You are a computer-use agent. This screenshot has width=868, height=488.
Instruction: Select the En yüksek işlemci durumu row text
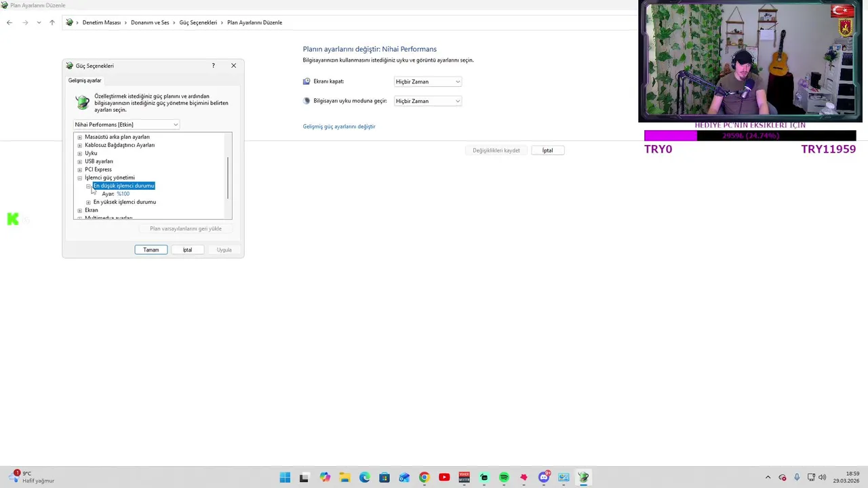pos(125,202)
